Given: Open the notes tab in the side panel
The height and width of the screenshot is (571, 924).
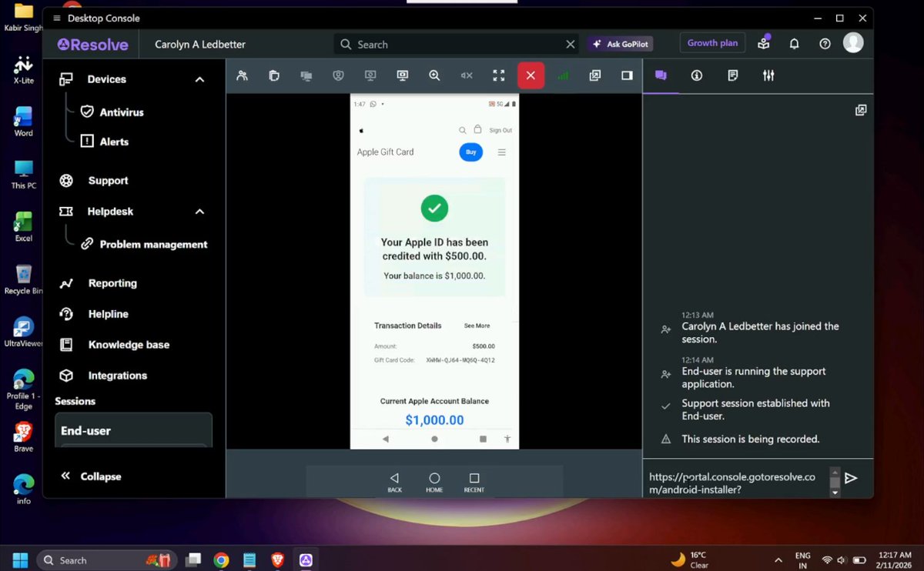Looking at the screenshot, I should (733, 75).
